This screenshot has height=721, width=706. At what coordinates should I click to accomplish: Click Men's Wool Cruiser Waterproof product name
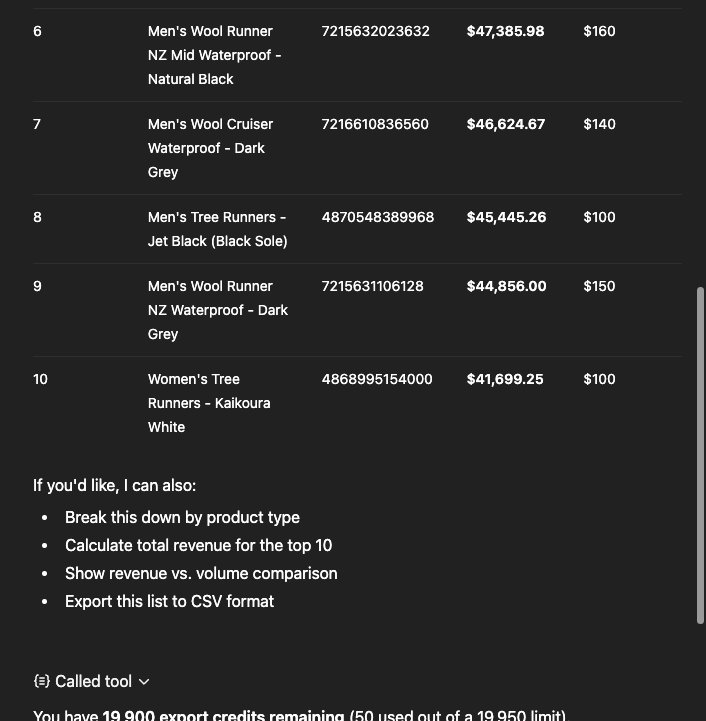pos(210,148)
